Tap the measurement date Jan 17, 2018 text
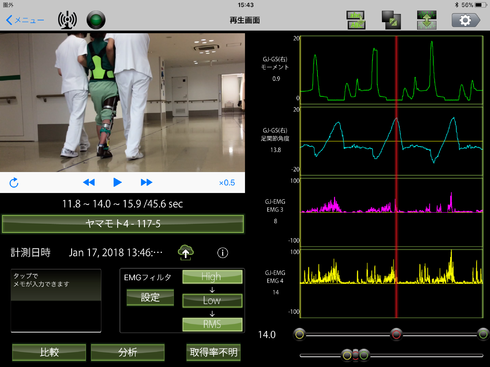The height and width of the screenshot is (367, 490). click(116, 253)
